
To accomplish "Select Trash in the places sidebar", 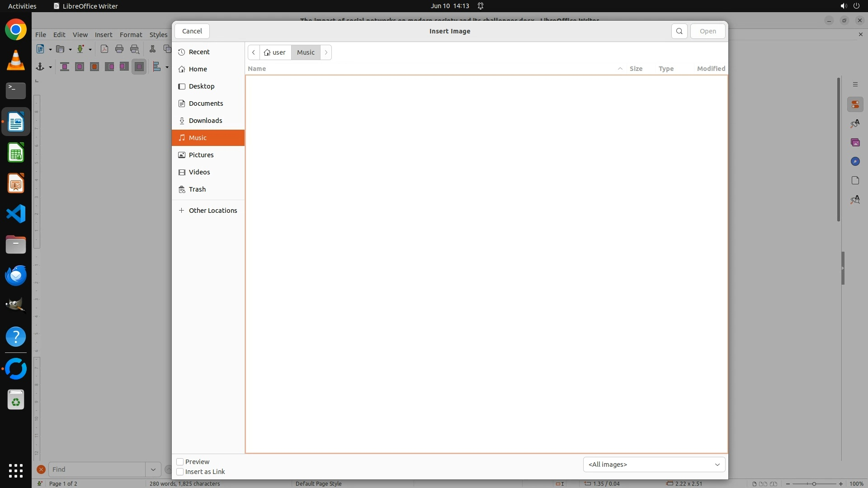I will click(197, 189).
